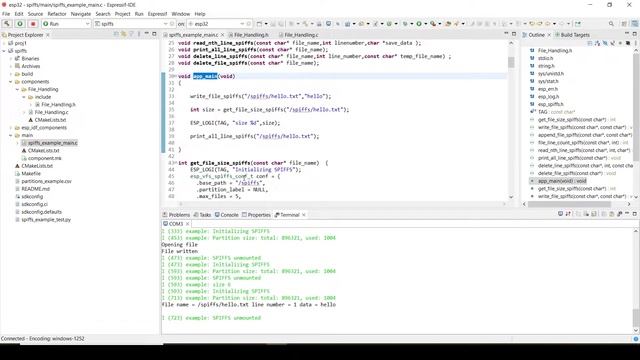Collapse all in the Project Explorer toolbar
The image size is (640, 360).
click(116, 34)
